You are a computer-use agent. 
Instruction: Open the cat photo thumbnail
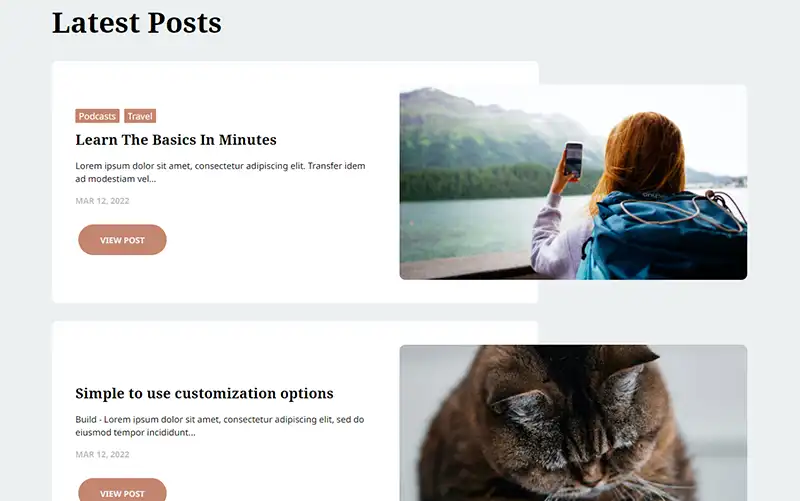573,423
